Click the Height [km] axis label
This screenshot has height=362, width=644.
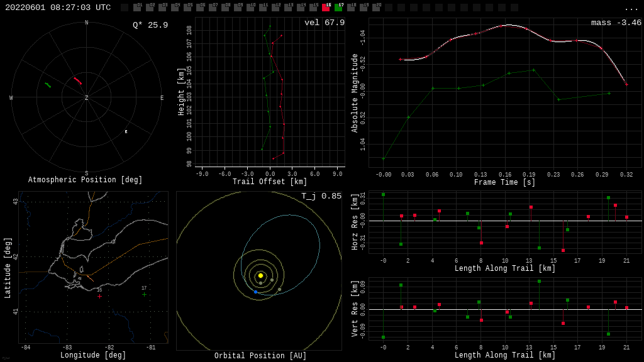pos(181,92)
